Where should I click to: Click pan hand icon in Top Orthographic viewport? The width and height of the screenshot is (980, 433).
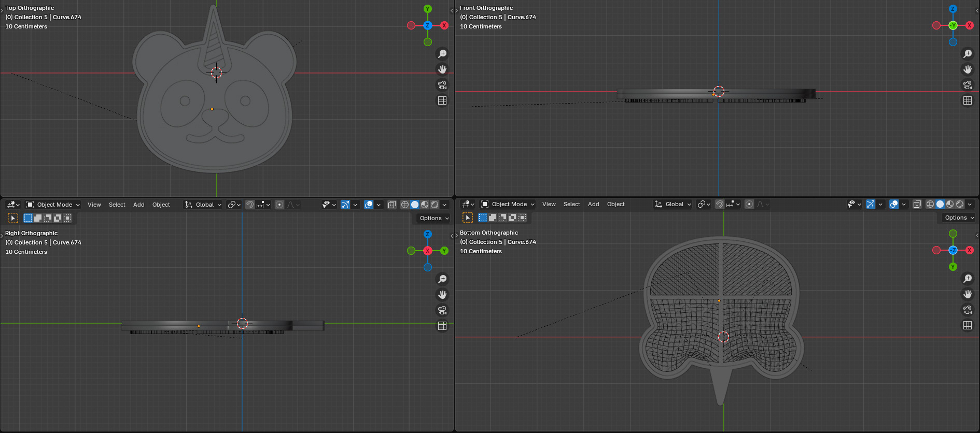click(442, 69)
